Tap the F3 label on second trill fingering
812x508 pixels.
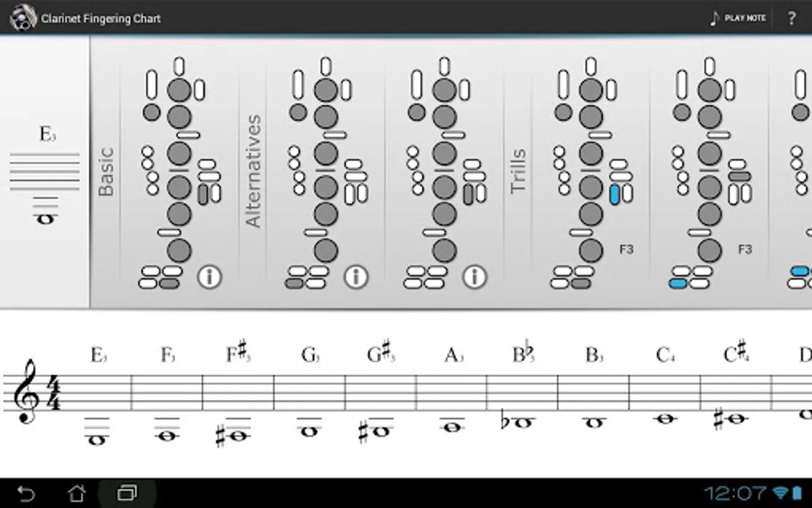point(745,249)
